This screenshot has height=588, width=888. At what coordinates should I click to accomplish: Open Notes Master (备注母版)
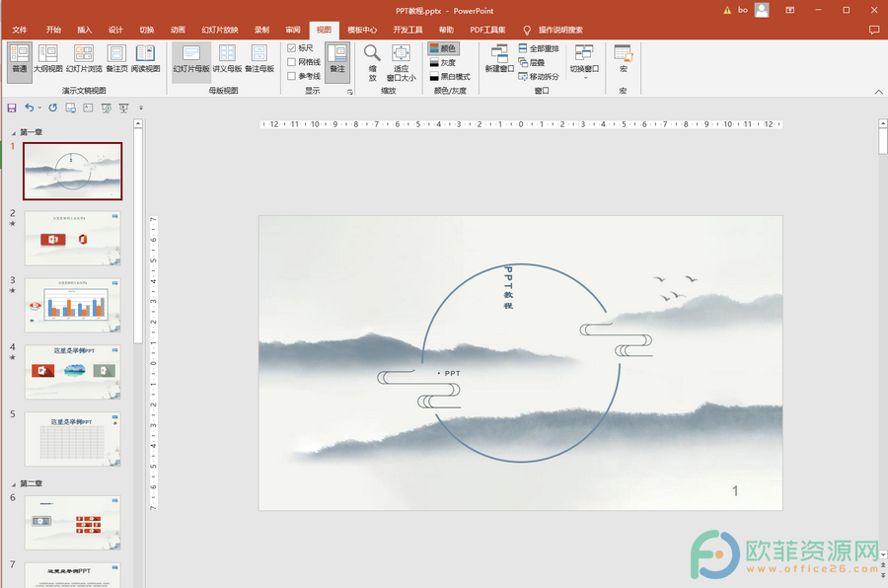tap(259, 59)
